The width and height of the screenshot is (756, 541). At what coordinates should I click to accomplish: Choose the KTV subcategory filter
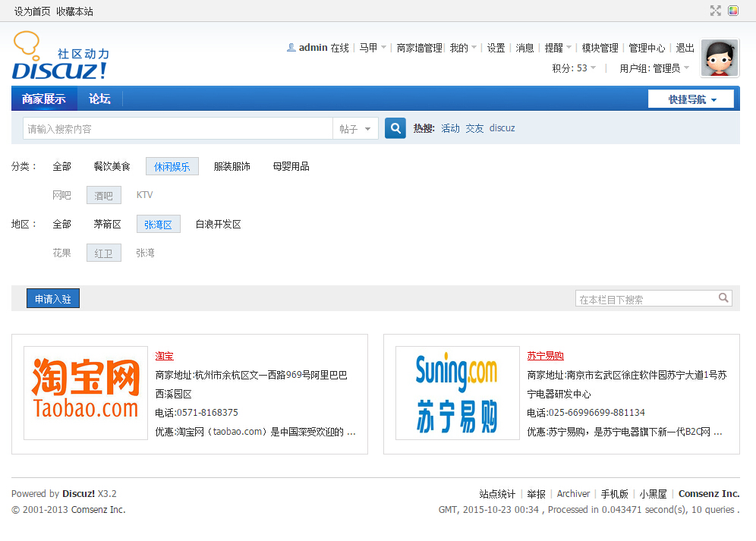point(144,195)
